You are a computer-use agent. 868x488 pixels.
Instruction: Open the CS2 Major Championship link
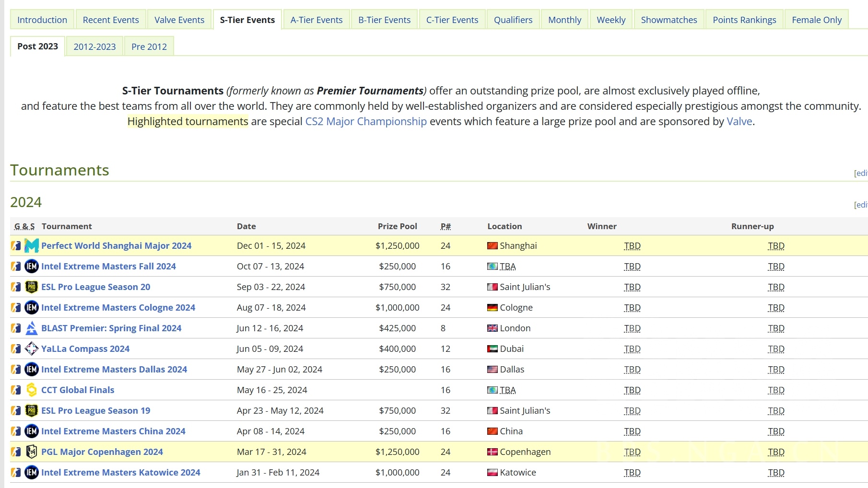tap(365, 122)
